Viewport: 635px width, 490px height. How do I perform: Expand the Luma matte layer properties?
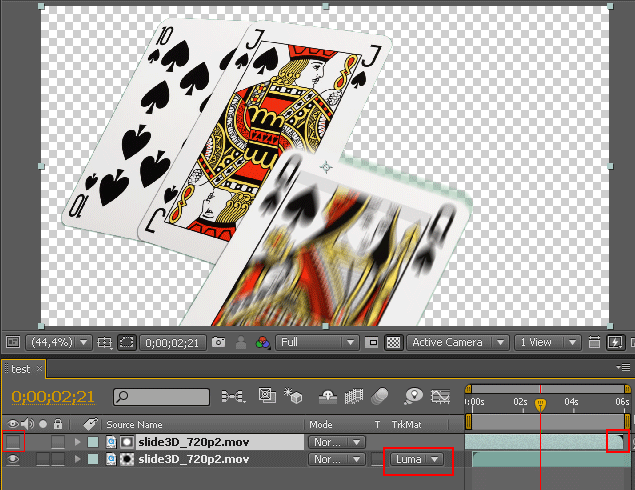[x=77, y=459]
